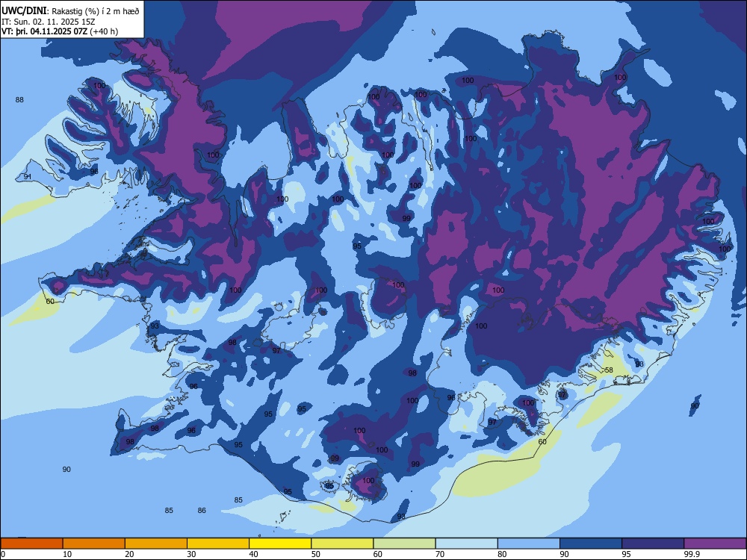
Task: Click the '58' humidity value on map
Action: tap(609, 370)
